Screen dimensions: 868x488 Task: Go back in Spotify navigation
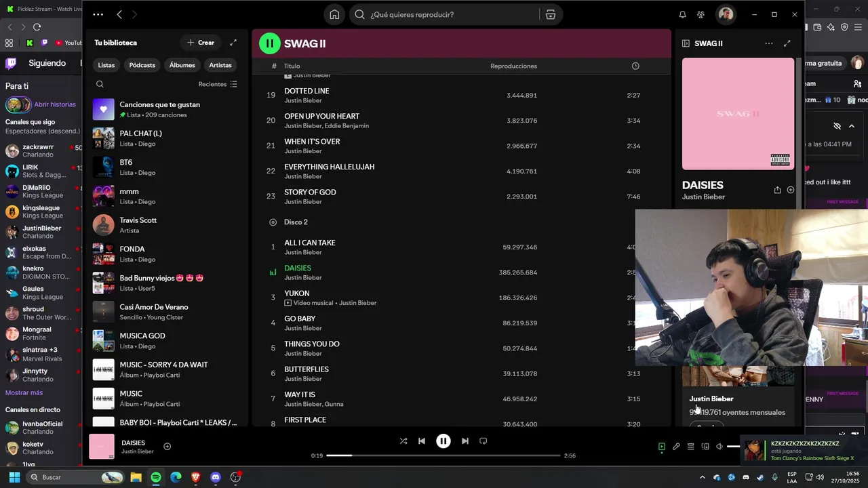(x=119, y=14)
